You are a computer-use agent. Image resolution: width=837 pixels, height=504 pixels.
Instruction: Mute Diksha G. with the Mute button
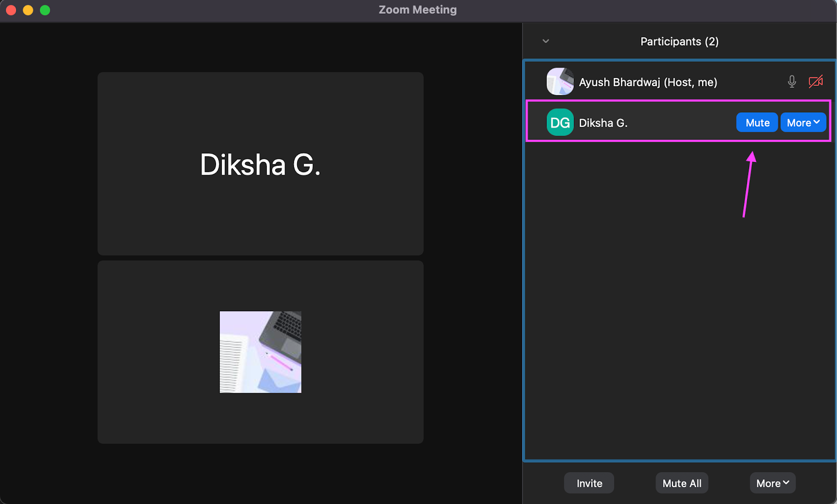tap(756, 122)
